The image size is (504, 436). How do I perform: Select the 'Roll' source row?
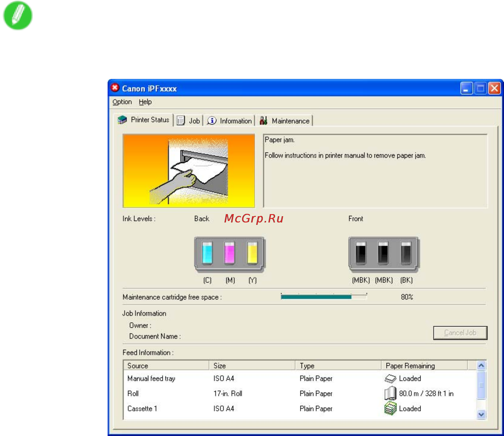coord(300,394)
